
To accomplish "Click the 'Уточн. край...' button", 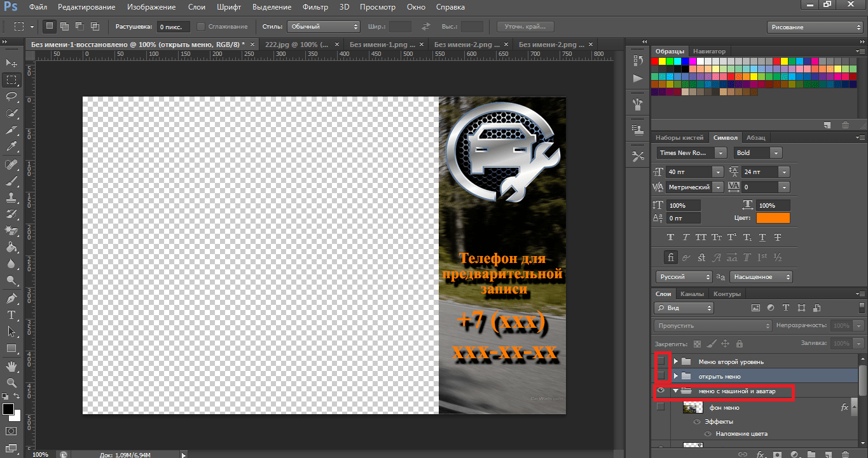I will tap(525, 27).
